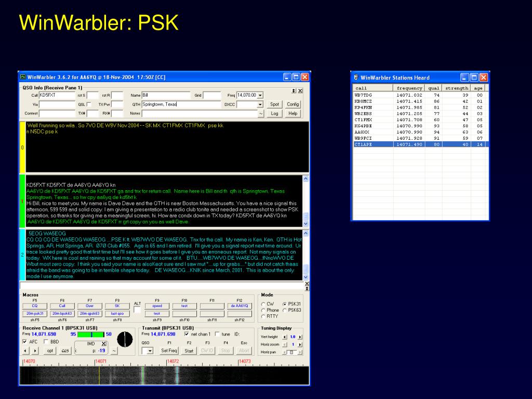Image resolution: width=532 pixels, height=399 pixels.
Task: Run the Over macro
Action: tap(89, 306)
